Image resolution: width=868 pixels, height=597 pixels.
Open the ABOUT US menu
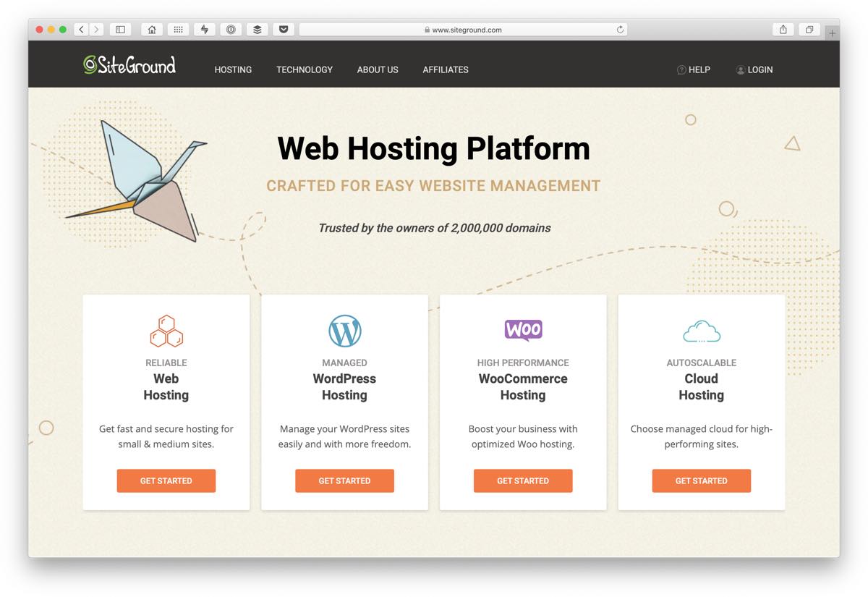coord(378,69)
